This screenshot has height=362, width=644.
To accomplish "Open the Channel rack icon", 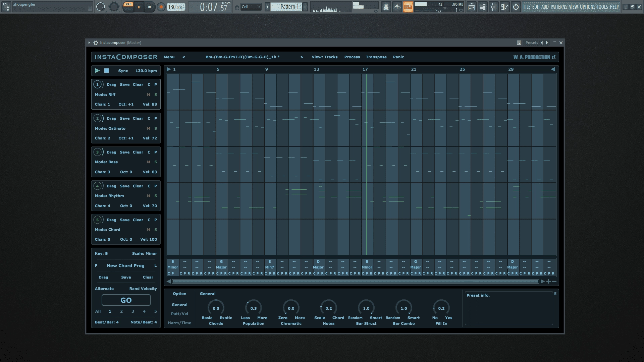I will click(483, 7).
